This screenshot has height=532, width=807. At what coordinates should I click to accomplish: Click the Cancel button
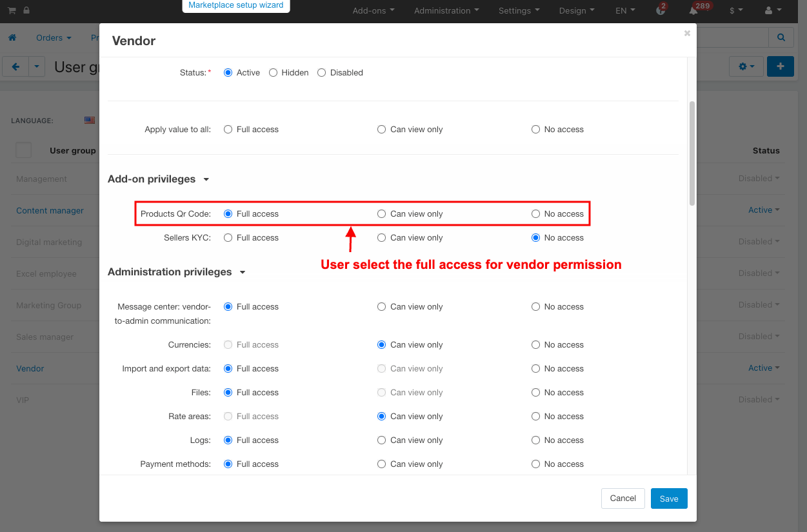coord(623,498)
